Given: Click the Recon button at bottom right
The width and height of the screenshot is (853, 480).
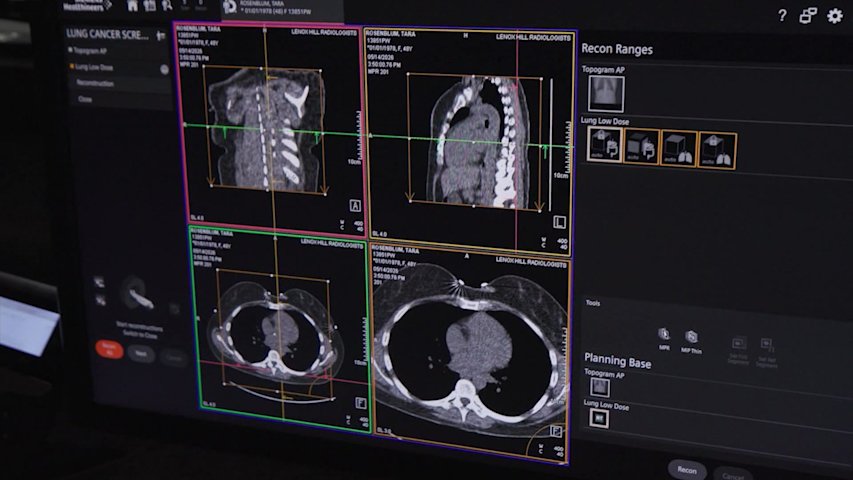Looking at the screenshot, I should pos(687,470).
